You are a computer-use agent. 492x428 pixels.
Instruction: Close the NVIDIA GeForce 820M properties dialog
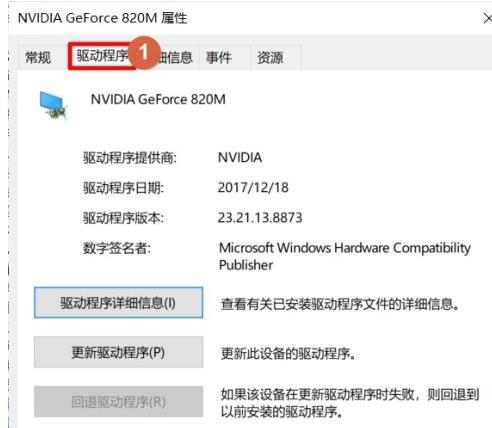coord(487,18)
